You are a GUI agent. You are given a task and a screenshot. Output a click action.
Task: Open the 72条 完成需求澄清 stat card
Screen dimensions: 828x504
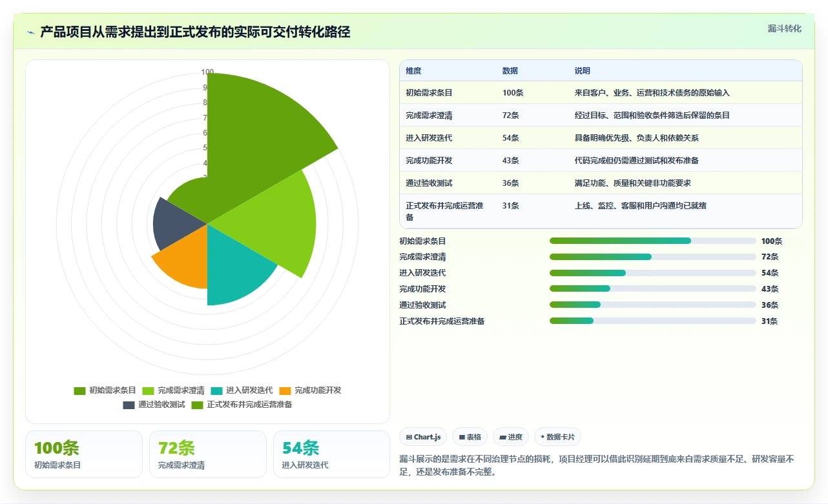(x=208, y=454)
